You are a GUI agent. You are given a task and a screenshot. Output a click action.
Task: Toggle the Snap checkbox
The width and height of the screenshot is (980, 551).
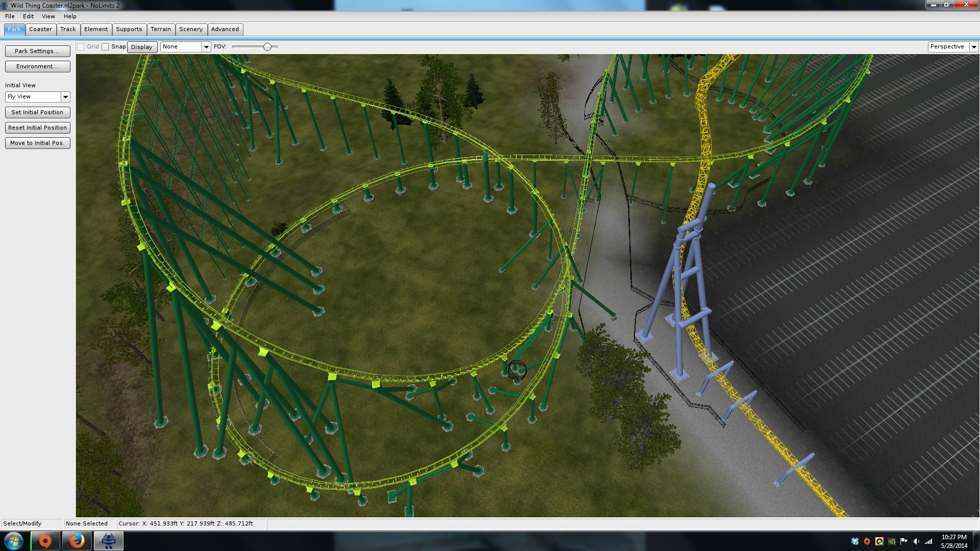(x=105, y=47)
